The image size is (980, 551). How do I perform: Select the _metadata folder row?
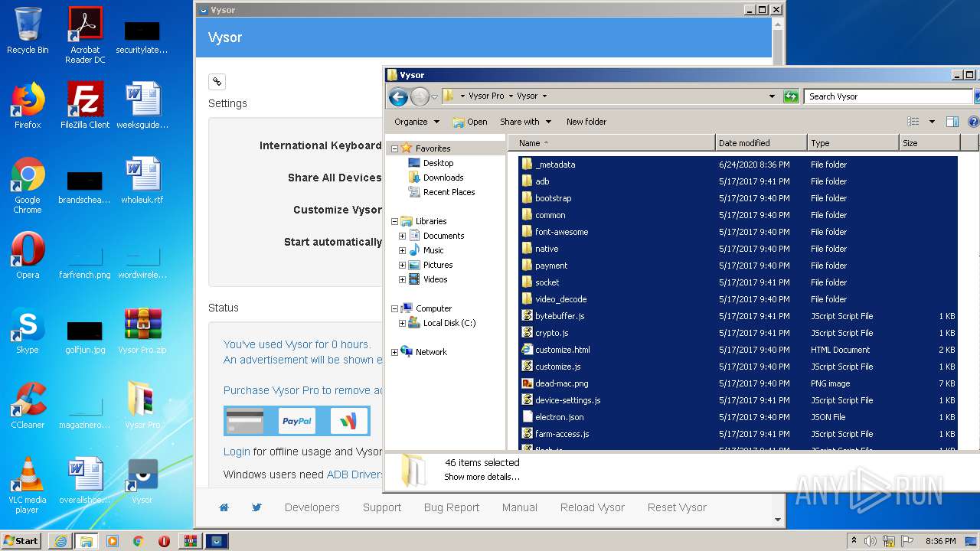738,165
